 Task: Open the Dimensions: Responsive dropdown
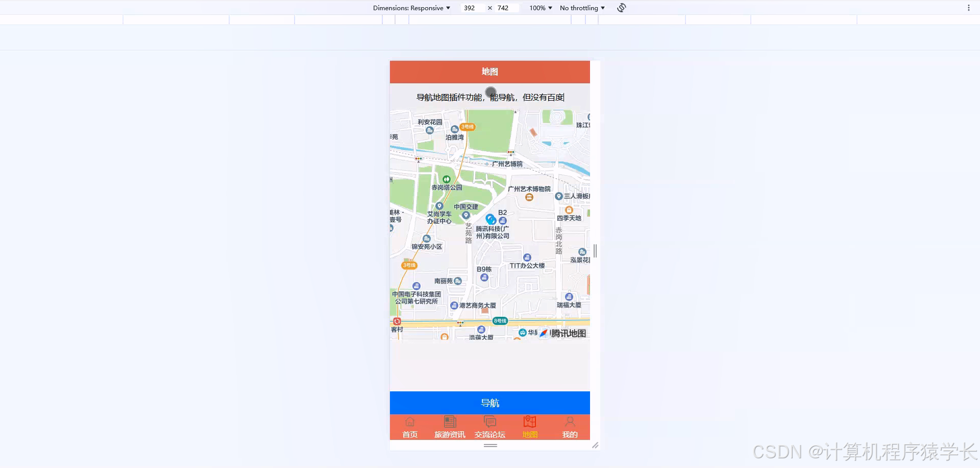(x=411, y=8)
